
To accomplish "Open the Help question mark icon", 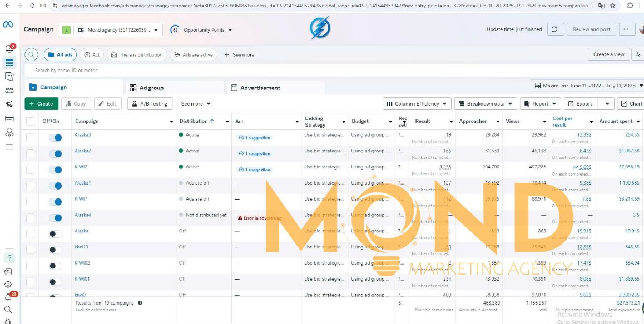I will (9, 258).
